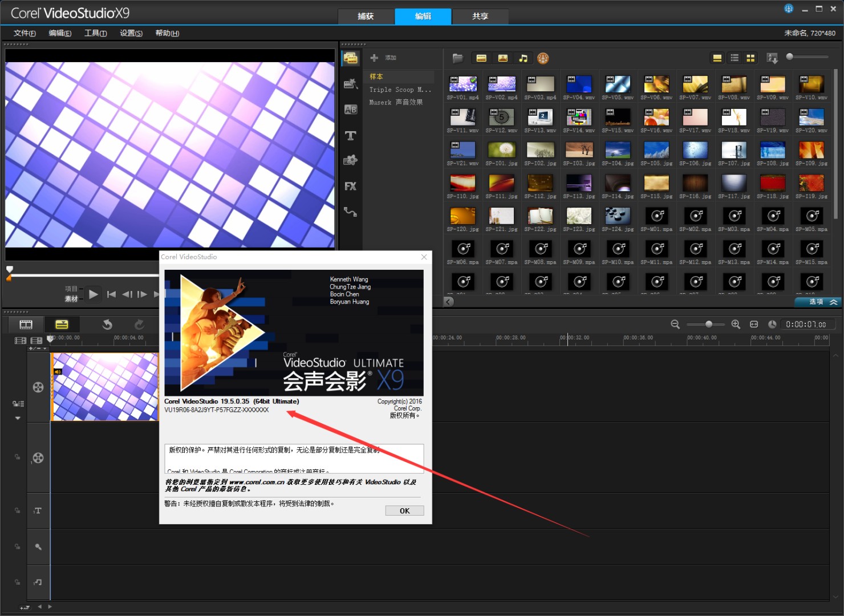Image resolution: width=844 pixels, height=616 pixels.
Task: Open the Graphic library icon
Action: point(350,160)
